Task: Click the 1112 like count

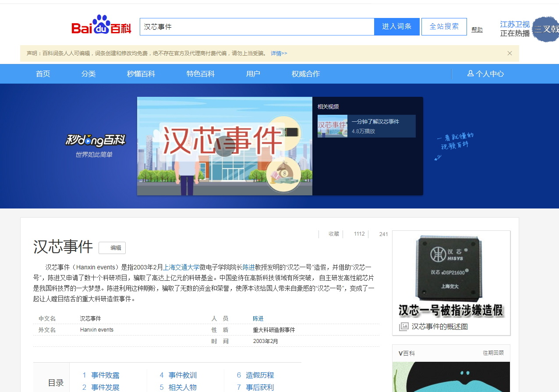Action: click(x=359, y=234)
